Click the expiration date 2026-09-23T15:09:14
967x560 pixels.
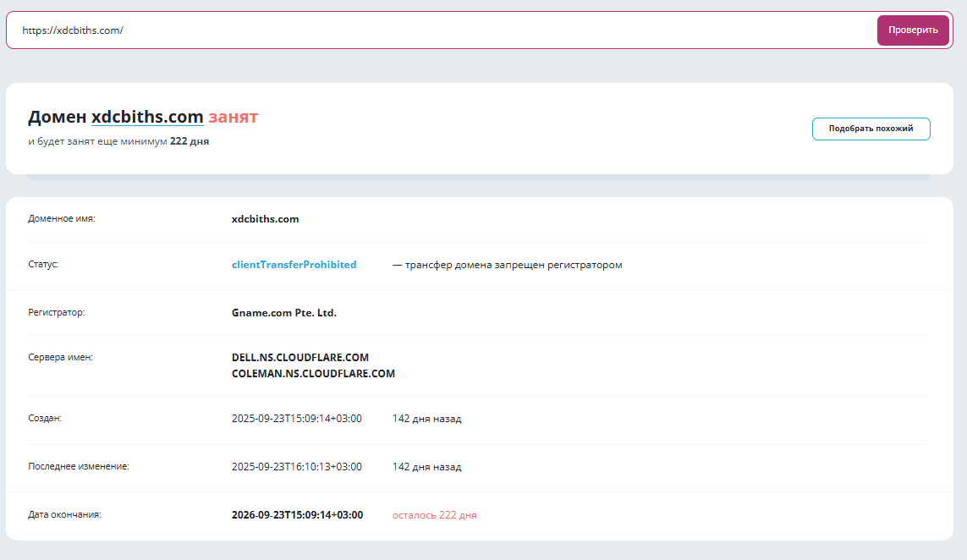[x=297, y=514]
